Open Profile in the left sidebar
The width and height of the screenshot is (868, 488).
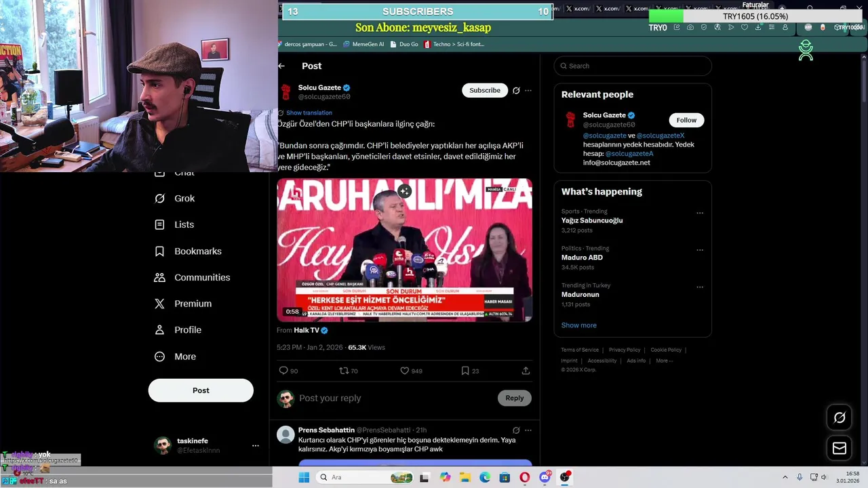point(178,330)
